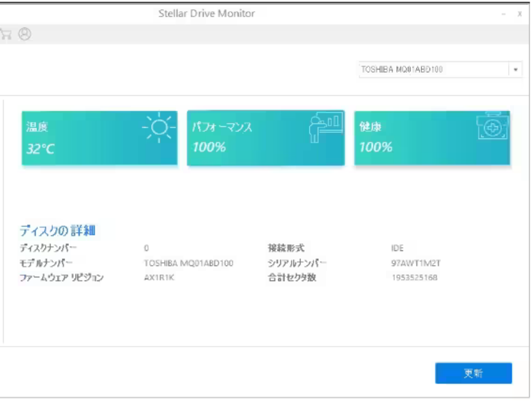Screen dimensions: 532x401
Task: Click the sun icon on temperature card
Action: [x=159, y=127]
